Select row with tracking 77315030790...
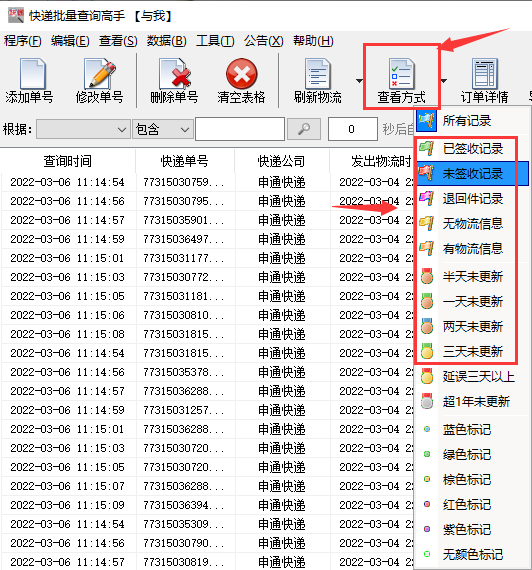 tap(207, 543)
